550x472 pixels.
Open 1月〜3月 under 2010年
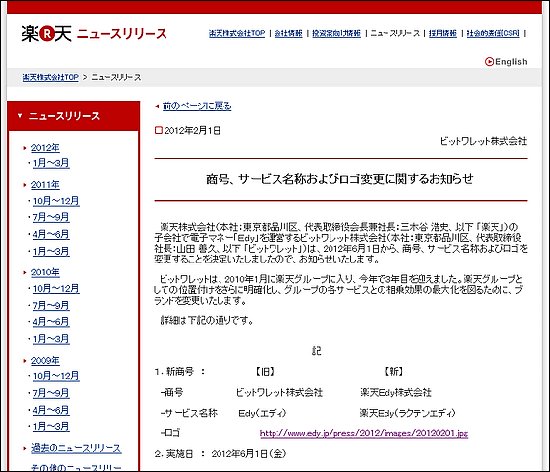click(x=51, y=339)
